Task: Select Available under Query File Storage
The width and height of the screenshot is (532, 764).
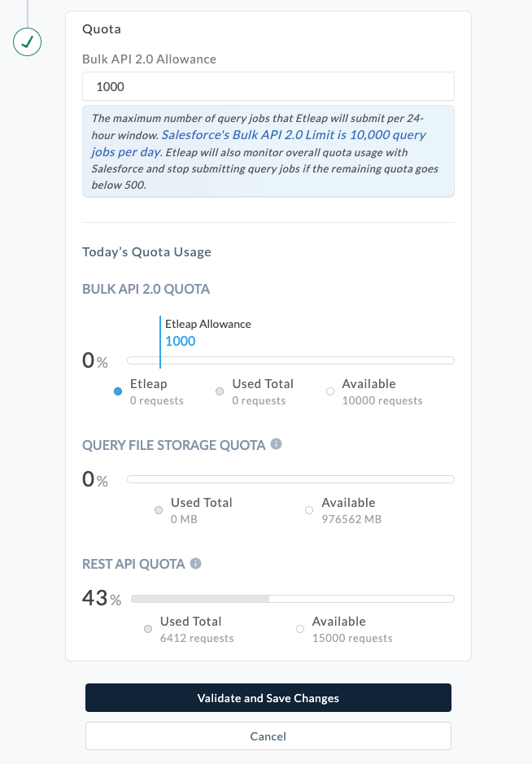Action: [308, 510]
